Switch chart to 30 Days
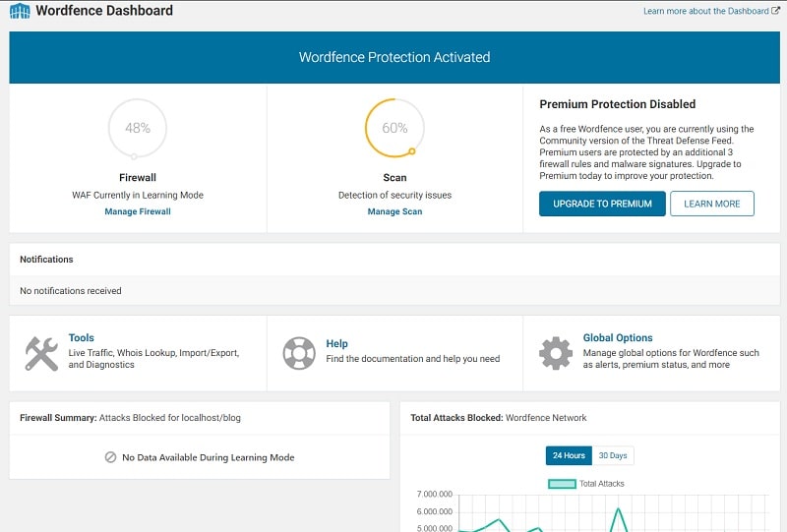The height and width of the screenshot is (532, 787). click(x=613, y=455)
